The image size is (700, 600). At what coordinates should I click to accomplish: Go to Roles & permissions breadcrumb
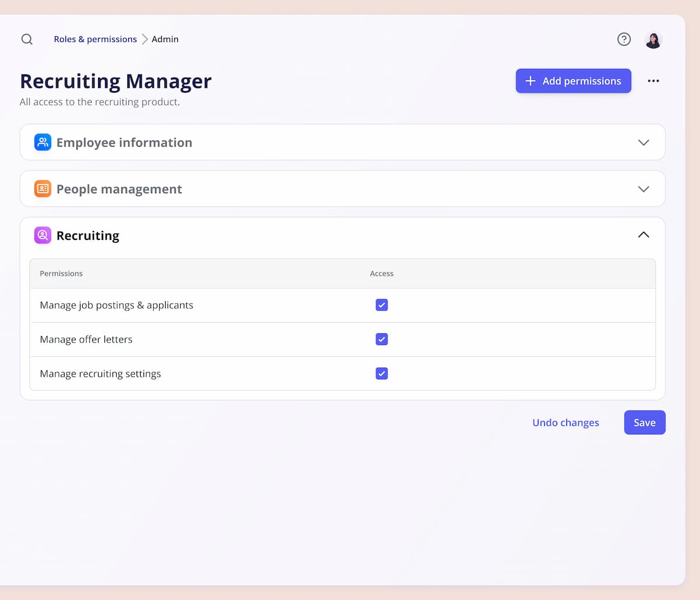95,39
